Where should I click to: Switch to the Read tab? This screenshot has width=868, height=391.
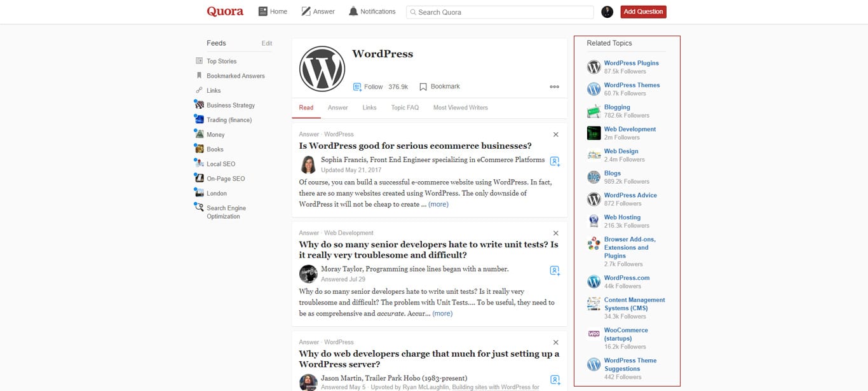point(306,107)
